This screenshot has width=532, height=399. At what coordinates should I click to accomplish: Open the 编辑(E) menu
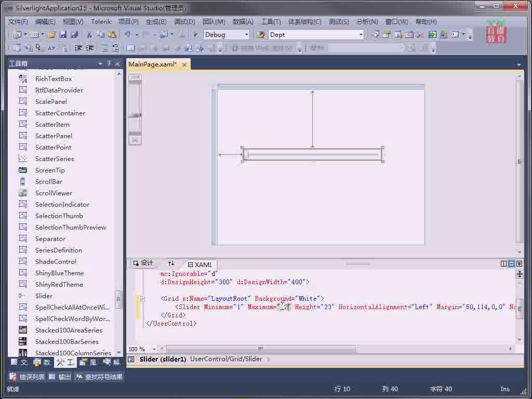tap(45, 22)
